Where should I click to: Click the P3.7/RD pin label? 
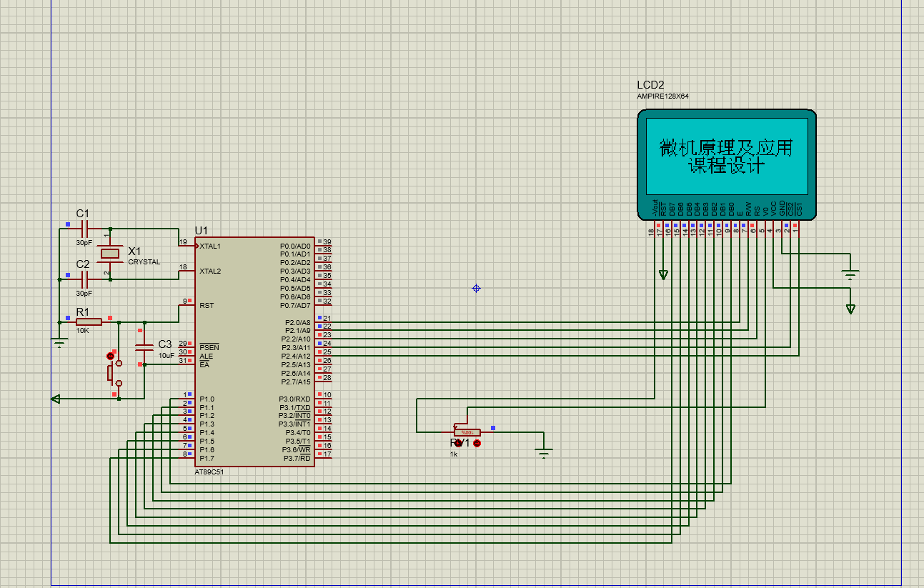click(297, 458)
